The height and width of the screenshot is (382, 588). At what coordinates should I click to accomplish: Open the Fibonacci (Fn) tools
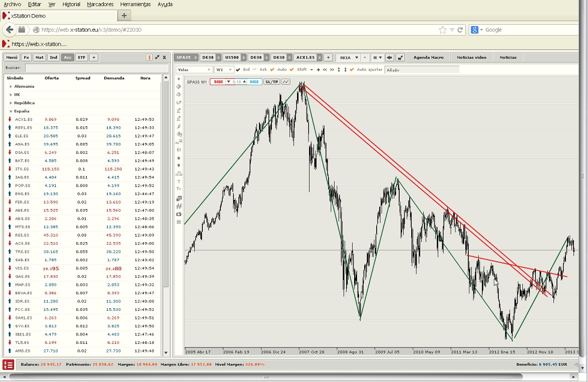tap(179, 142)
